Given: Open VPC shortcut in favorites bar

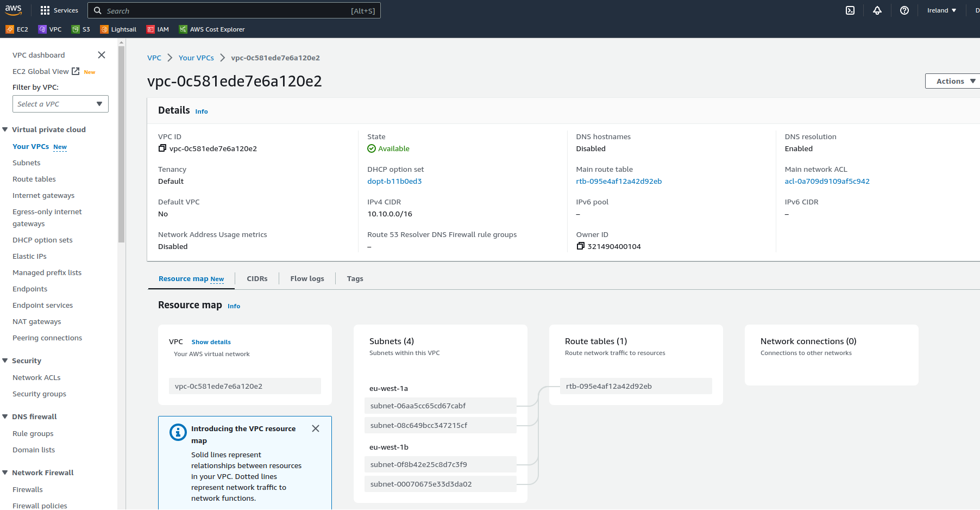Looking at the screenshot, I should coord(50,29).
